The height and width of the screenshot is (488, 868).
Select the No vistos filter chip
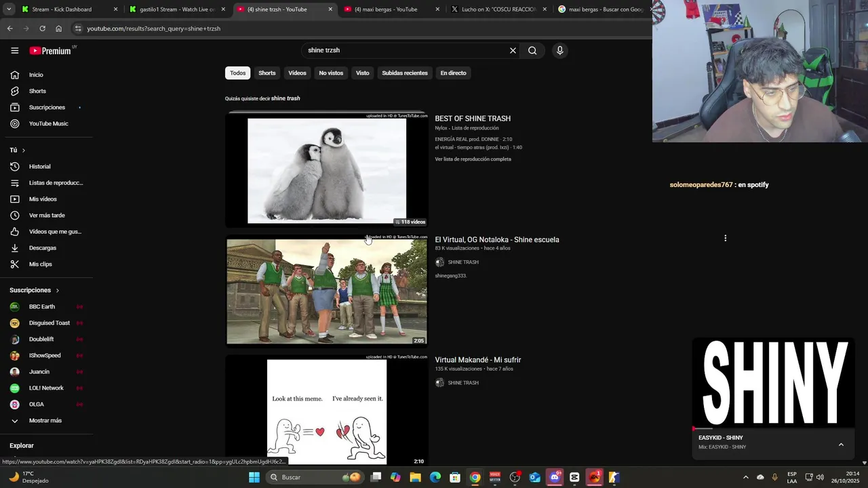331,73
